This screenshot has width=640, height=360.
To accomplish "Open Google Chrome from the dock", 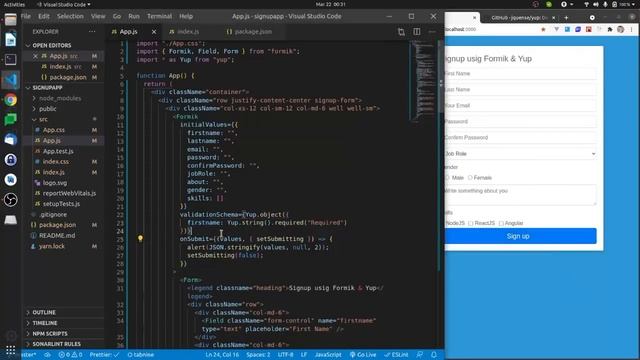I will click(11, 100).
